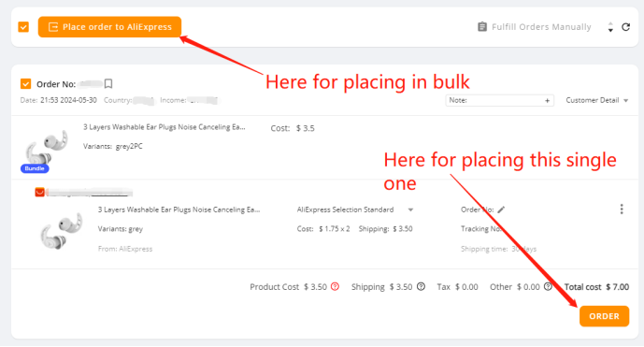Toggle the select-all orders checkbox
Viewport: 644px width, 347px height.
23,27
